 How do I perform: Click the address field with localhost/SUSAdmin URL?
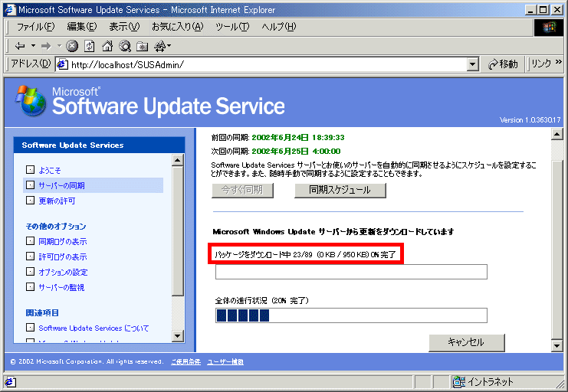coord(268,65)
